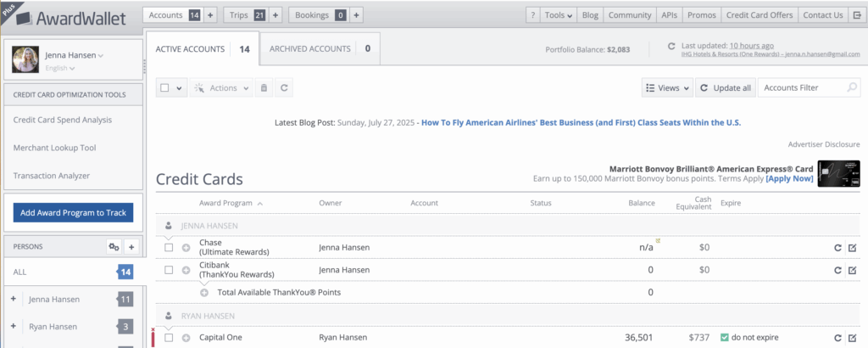This screenshot has height=348, width=868.
Task: Expand Ryan Hansen in Persons list
Action: click(x=13, y=327)
